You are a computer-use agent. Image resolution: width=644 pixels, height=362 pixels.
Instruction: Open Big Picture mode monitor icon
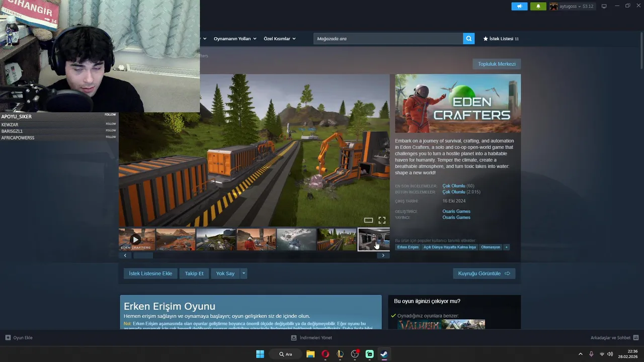[x=604, y=6]
